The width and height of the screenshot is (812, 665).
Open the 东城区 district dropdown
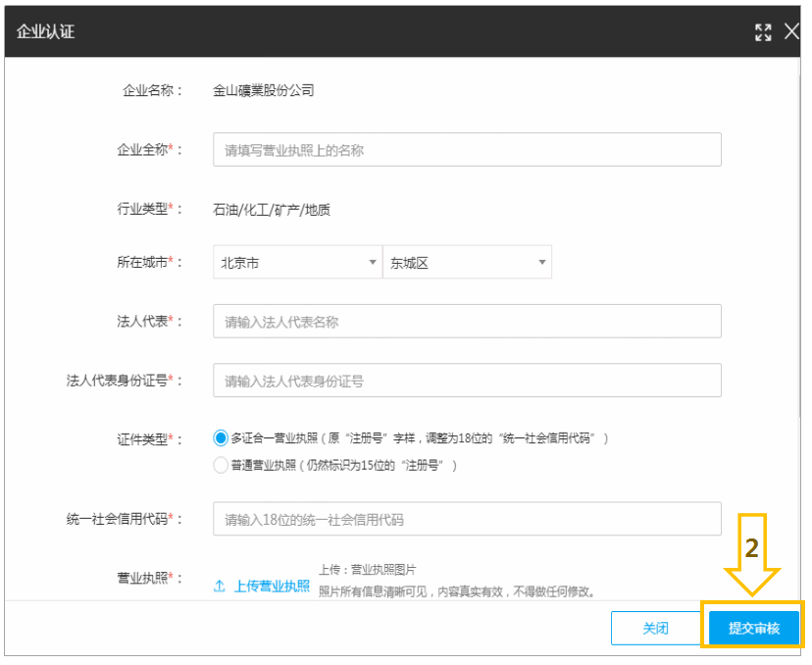467,263
